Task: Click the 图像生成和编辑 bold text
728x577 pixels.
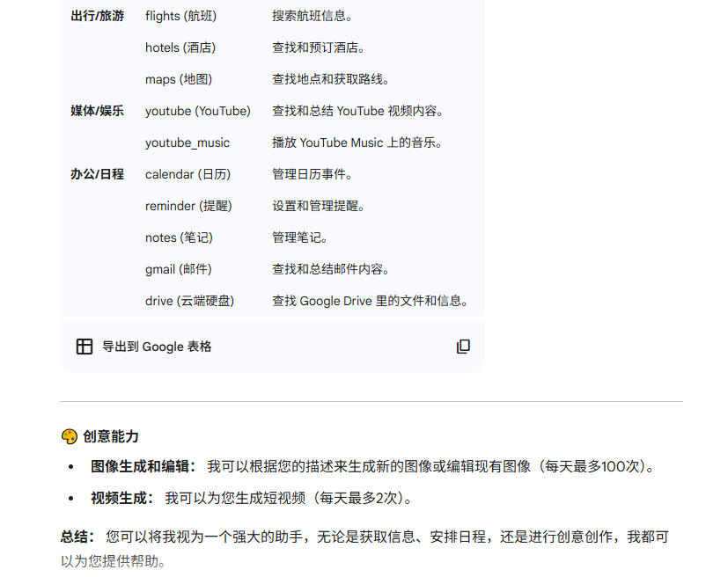Action: 143,466
